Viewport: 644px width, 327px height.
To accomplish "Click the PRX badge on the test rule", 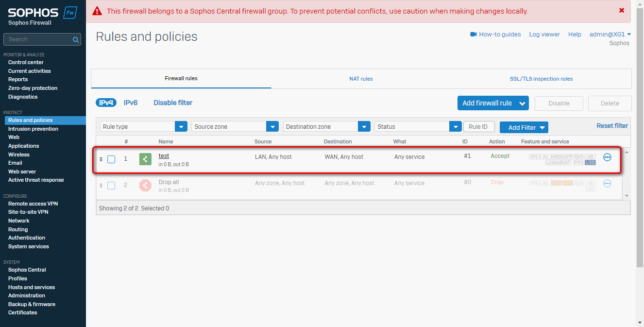I will (x=578, y=163).
